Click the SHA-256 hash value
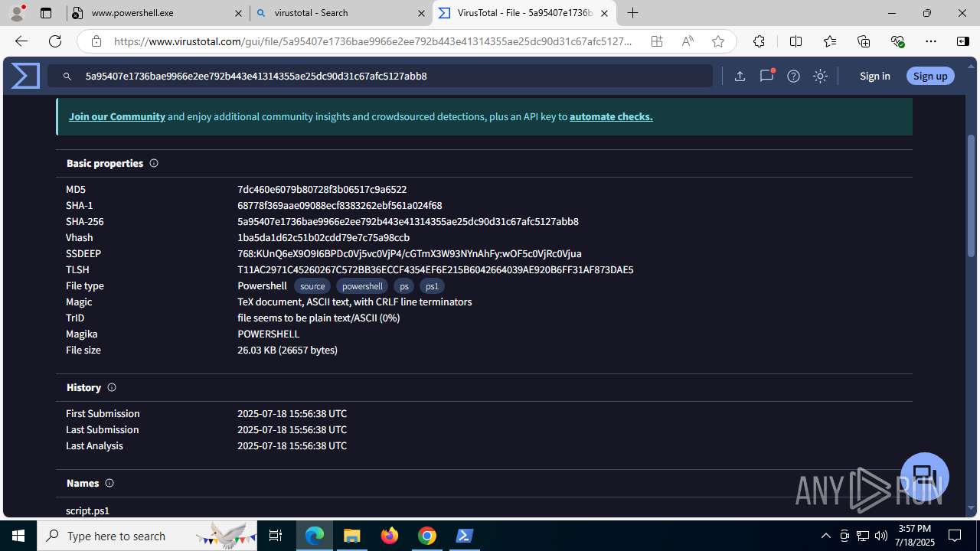Image resolution: width=980 pixels, height=551 pixels. pyautogui.click(x=408, y=221)
